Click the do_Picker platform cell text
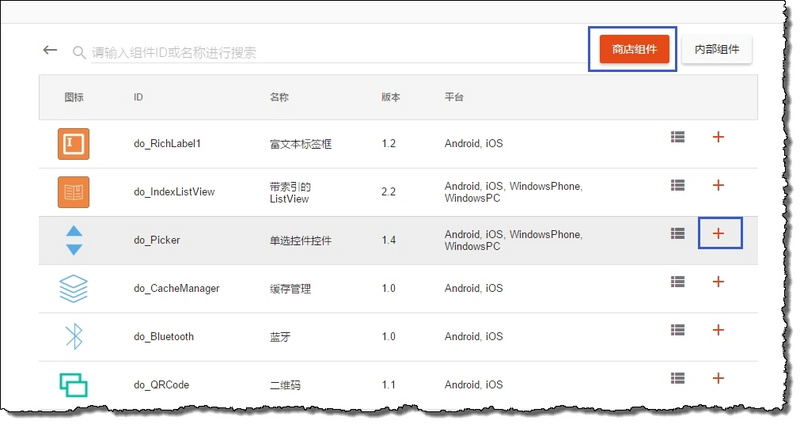 point(513,240)
